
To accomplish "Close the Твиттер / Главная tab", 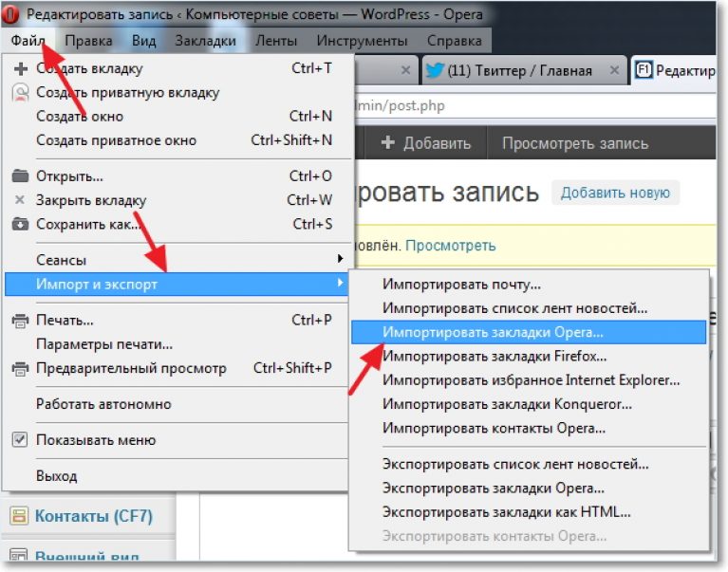I will 614,70.
